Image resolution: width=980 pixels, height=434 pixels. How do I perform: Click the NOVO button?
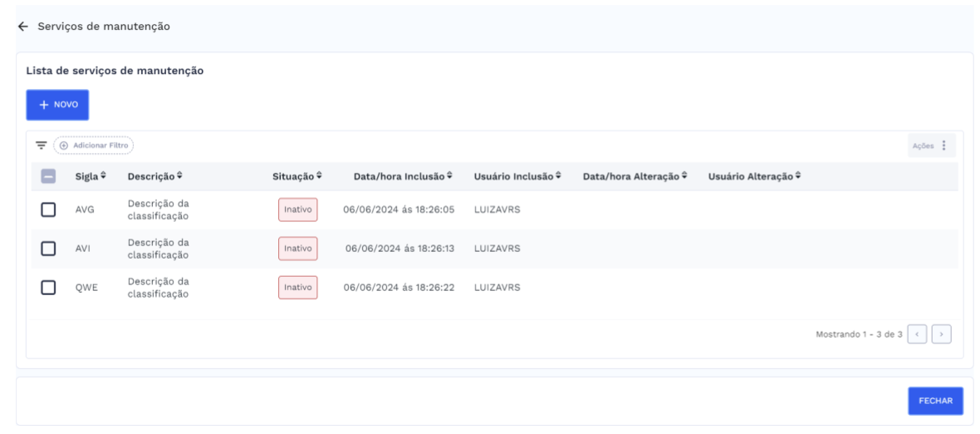click(x=57, y=105)
